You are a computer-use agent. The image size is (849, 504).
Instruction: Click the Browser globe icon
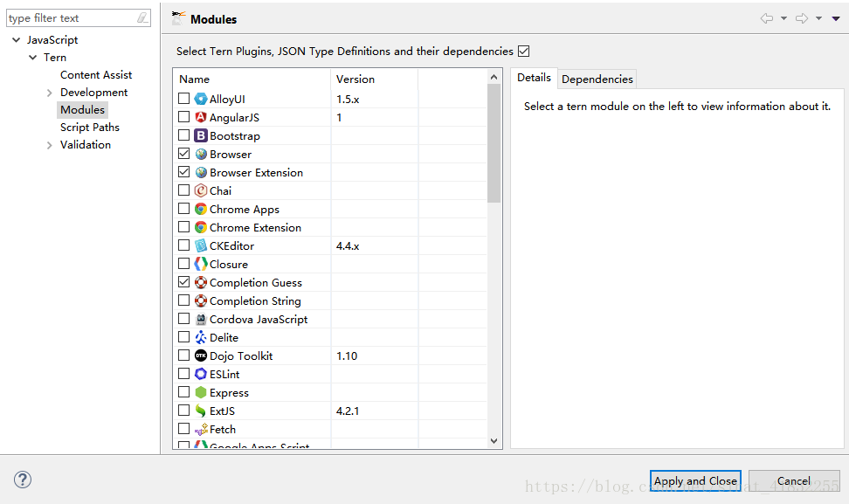201,155
